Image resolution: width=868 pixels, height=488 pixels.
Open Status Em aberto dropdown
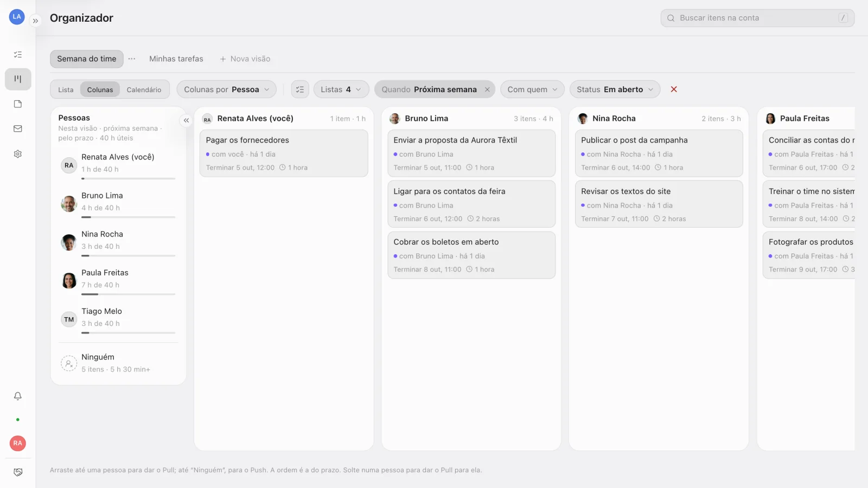coord(615,89)
